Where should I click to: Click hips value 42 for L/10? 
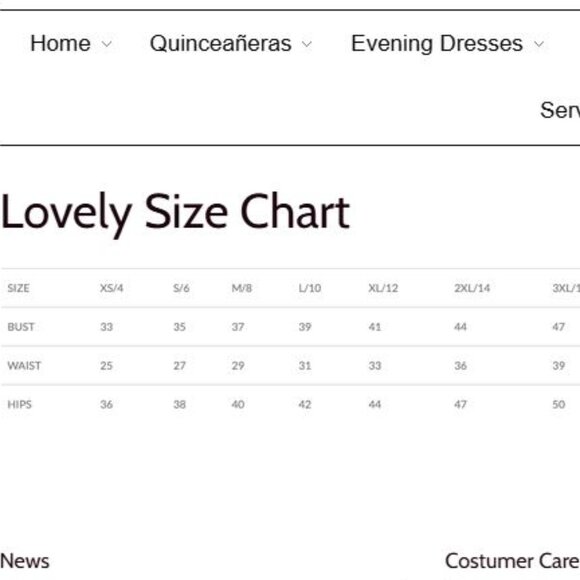(x=305, y=404)
